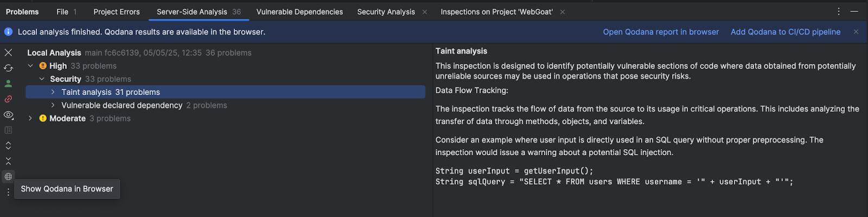Open the tool window options kebab menu
The image size is (868, 217).
839,11
